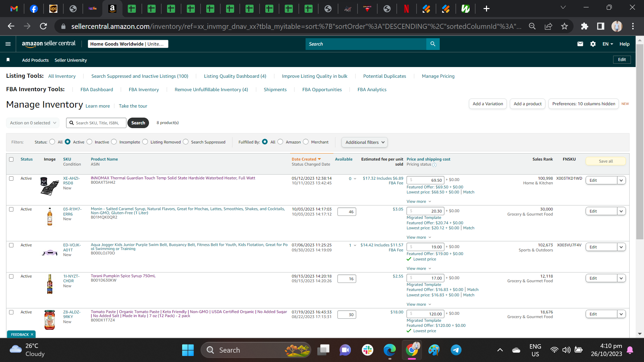Screen dimensions: 644x362
Task: Expand View more for the Aqua Jogger row
Action: pos(419,269)
